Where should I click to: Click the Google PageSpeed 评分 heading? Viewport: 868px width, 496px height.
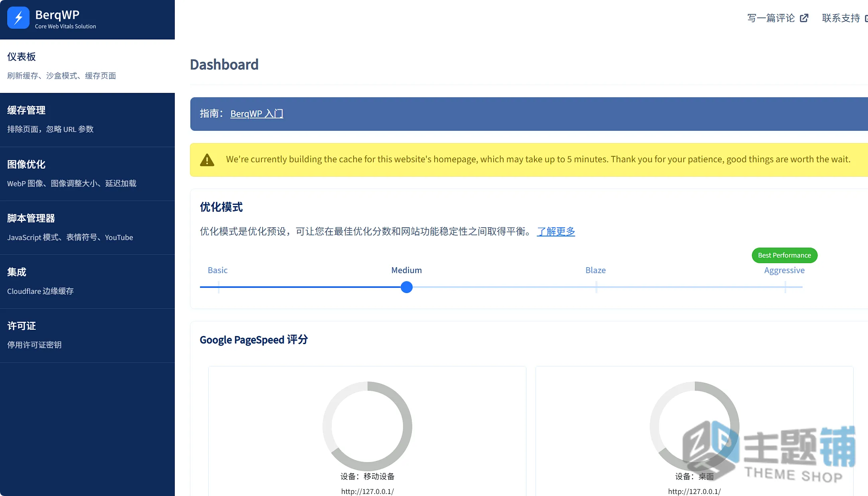[254, 340]
